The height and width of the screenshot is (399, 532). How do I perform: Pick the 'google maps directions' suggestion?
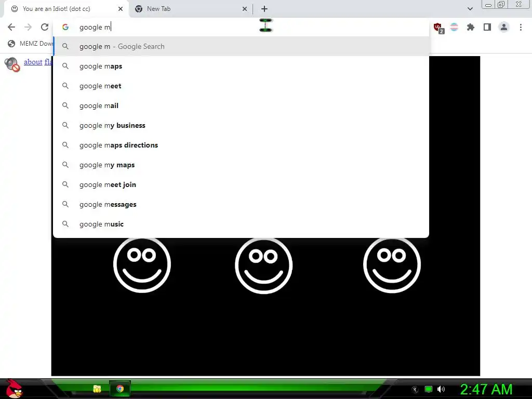pos(241,145)
